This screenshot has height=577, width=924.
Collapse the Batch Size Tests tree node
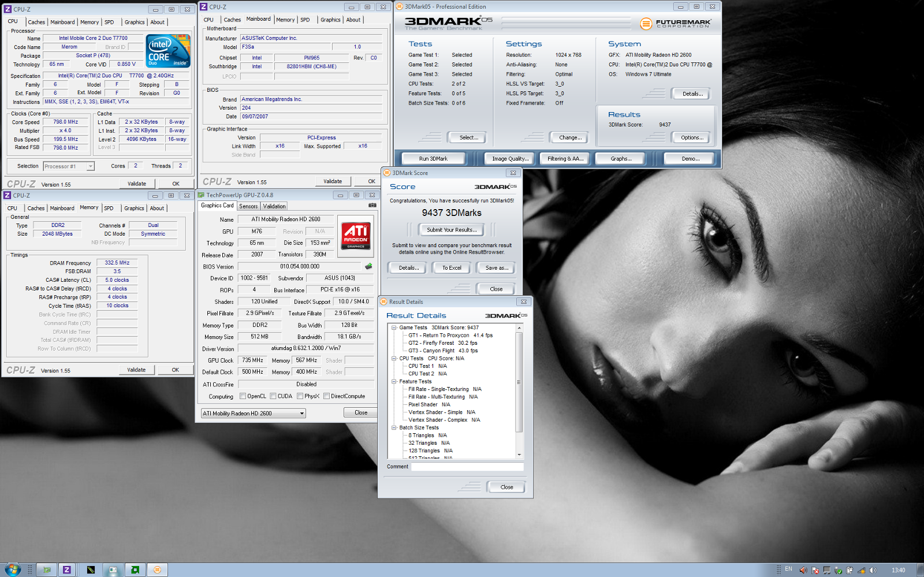click(x=394, y=428)
